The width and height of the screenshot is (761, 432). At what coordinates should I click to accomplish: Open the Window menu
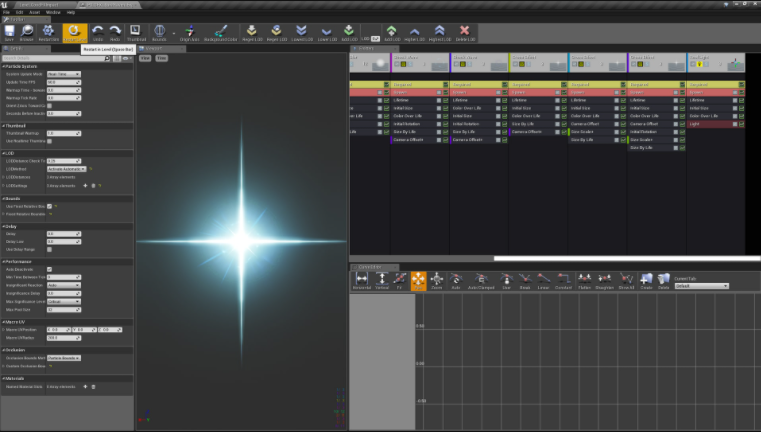(x=53, y=12)
